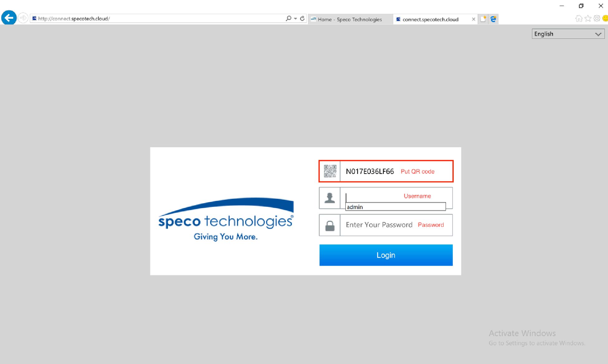Open the browser Home icon
Screen dimensions: 608x364
(x=579, y=19)
